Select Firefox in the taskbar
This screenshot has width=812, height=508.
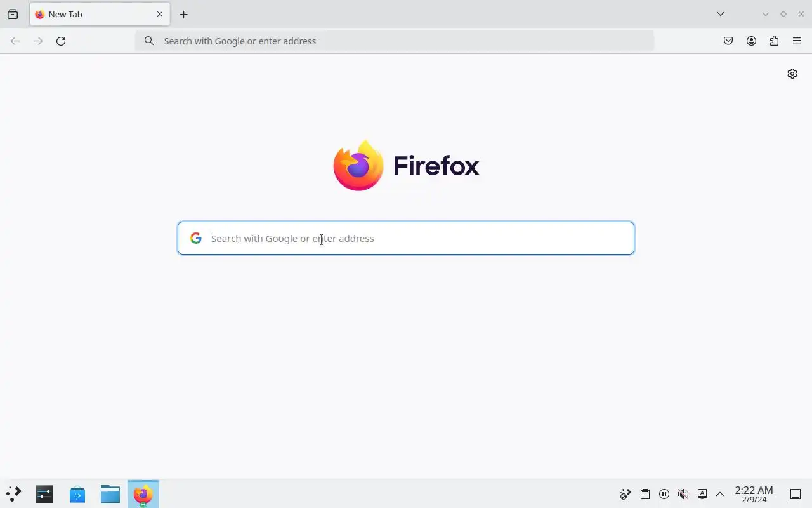143,494
